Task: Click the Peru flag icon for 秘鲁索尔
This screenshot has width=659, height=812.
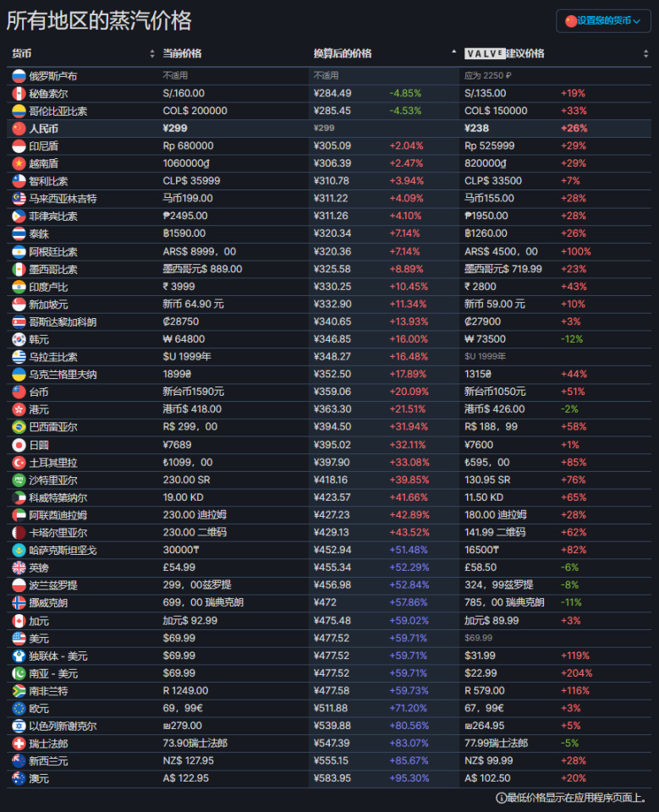Action: click(19, 94)
